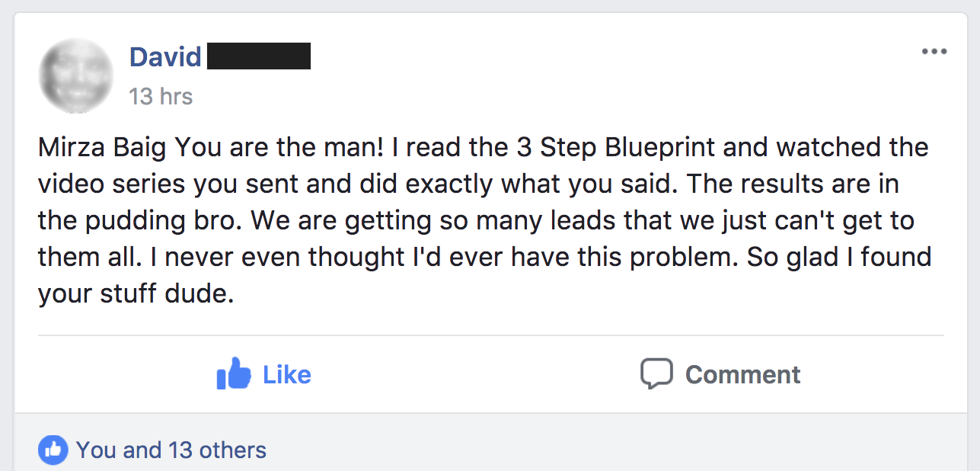Click the "13 hrs" post timestamp
Image resolution: width=980 pixels, height=471 pixels.
point(161,97)
